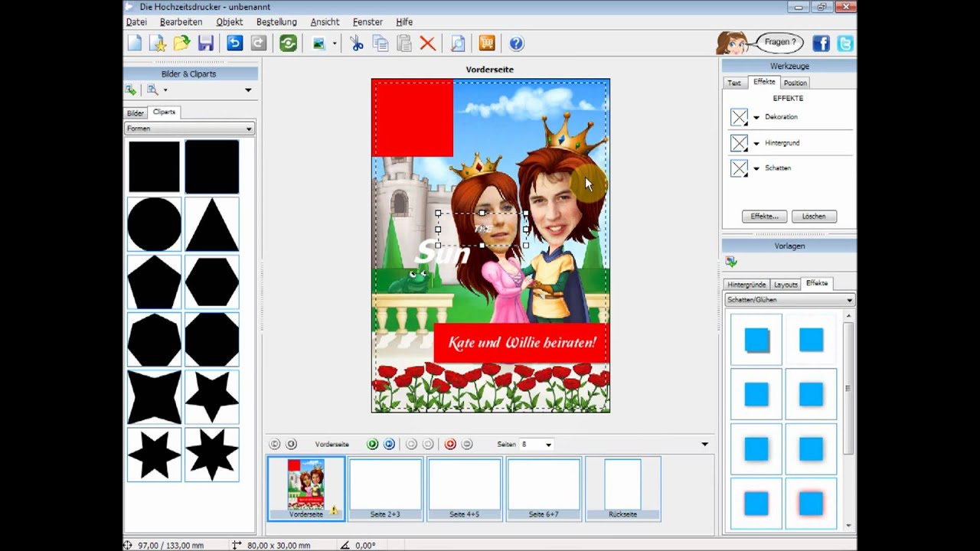Click the green refresh icon in toolbar
Image resolution: width=980 pixels, height=551 pixels.
click(289, 44)
